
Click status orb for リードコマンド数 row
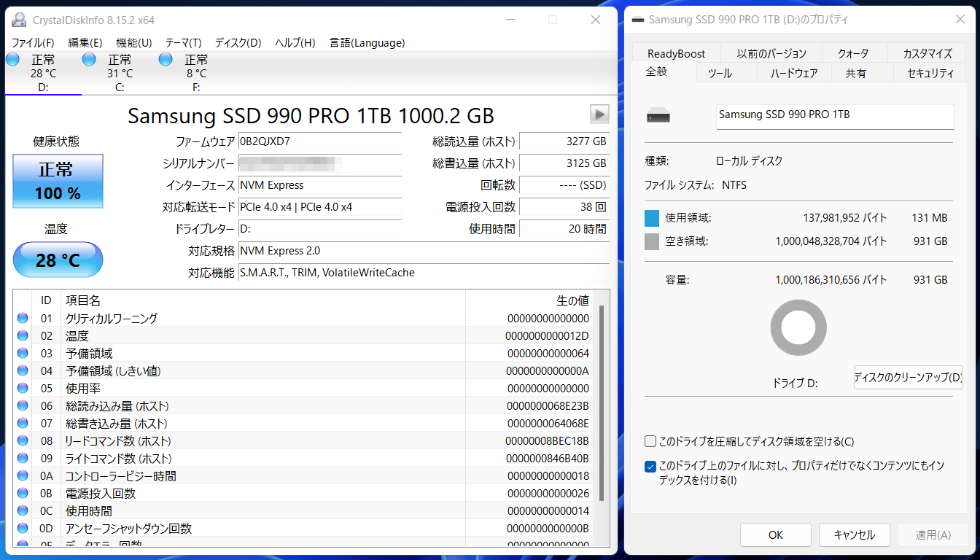click(x=23, y=440)
